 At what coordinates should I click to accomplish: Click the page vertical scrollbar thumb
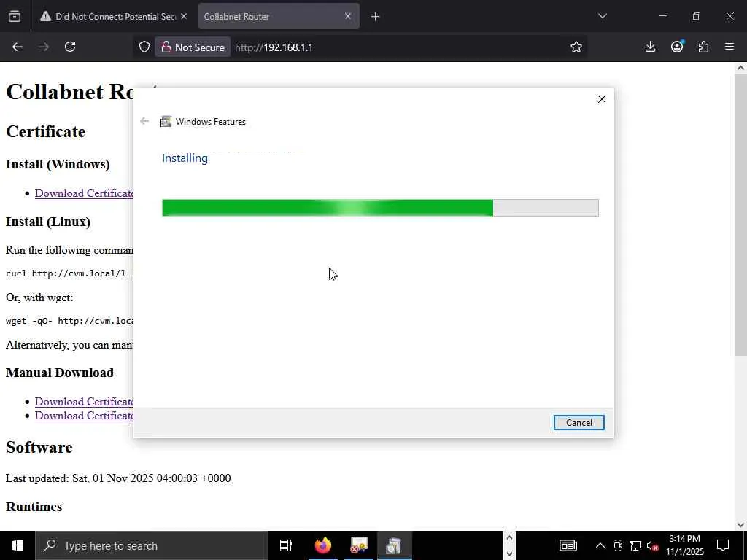740,214
